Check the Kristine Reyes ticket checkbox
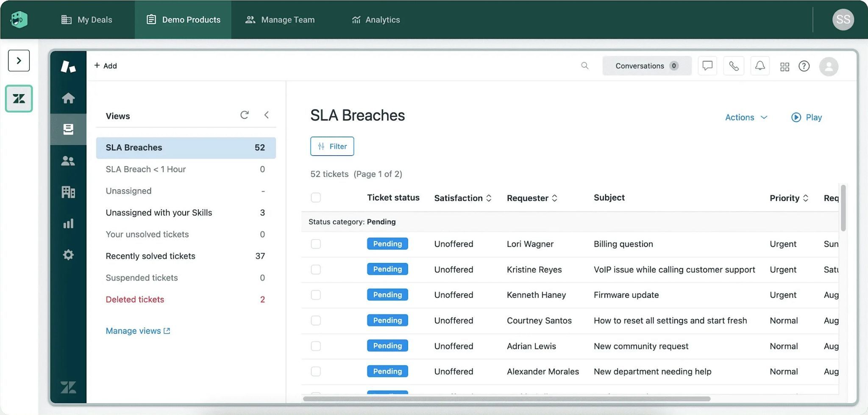The image size is (868, 415). click(x=316, y=270)
